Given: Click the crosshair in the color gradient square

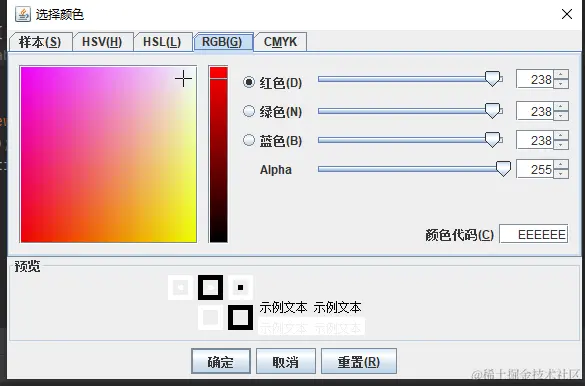Looking at the screenshot, I should (x=183, y=79).
